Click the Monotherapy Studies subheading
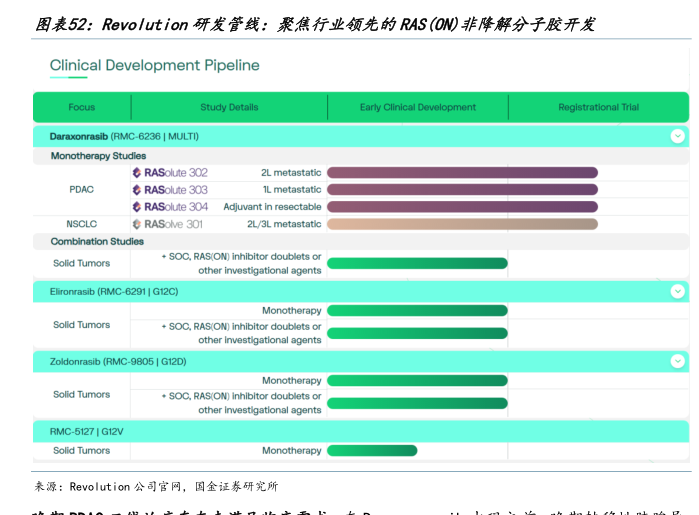The width and height of the screenshot is (699, 515). click(98, 156)
